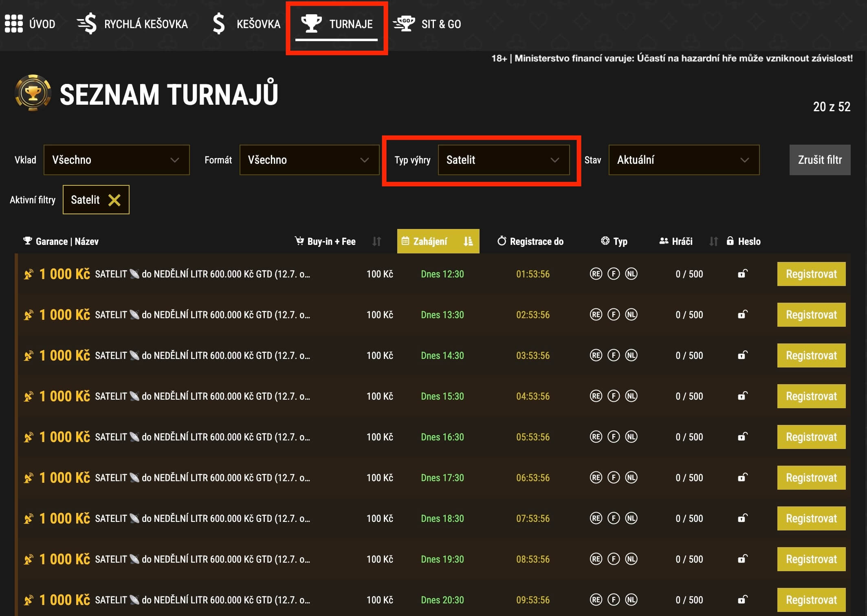Click open padlock in 14:30 row

coord(742,355)
